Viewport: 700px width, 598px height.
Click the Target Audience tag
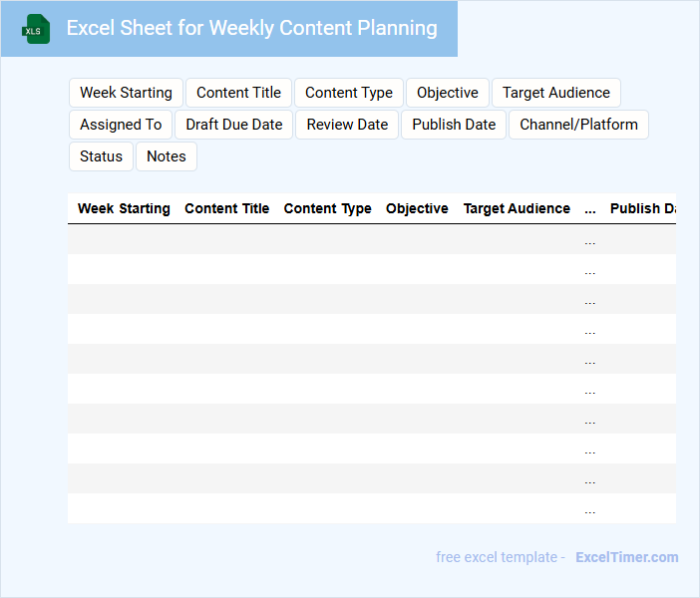pyautogui.click(x=555, y=93)
